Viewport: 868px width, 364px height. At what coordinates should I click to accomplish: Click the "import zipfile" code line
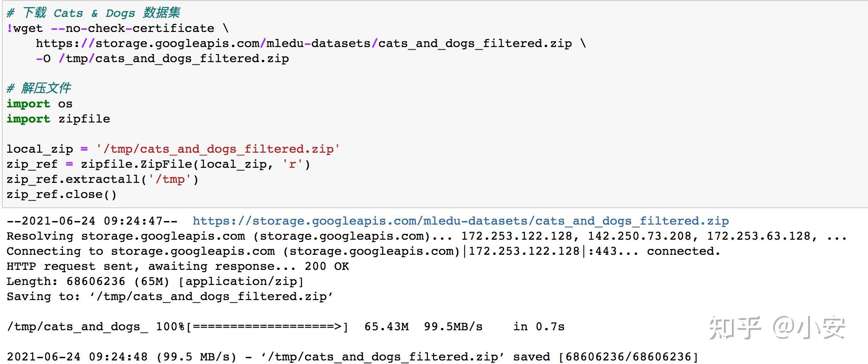pyautogui.click(x=58, y=119)
